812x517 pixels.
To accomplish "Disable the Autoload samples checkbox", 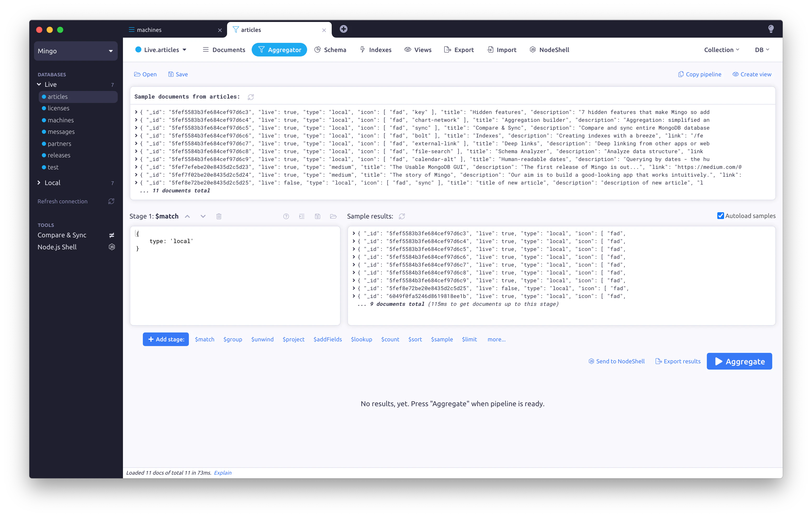I will (x=720, y=216).
